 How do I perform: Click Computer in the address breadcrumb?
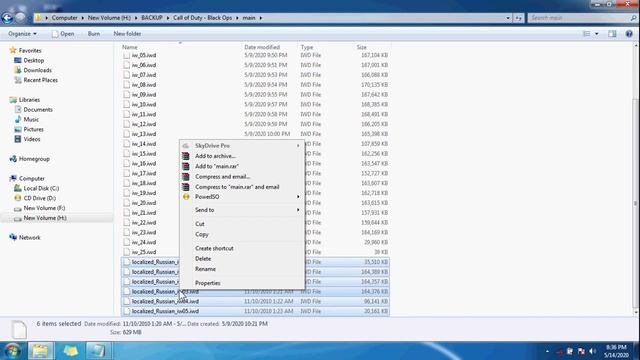64,18
